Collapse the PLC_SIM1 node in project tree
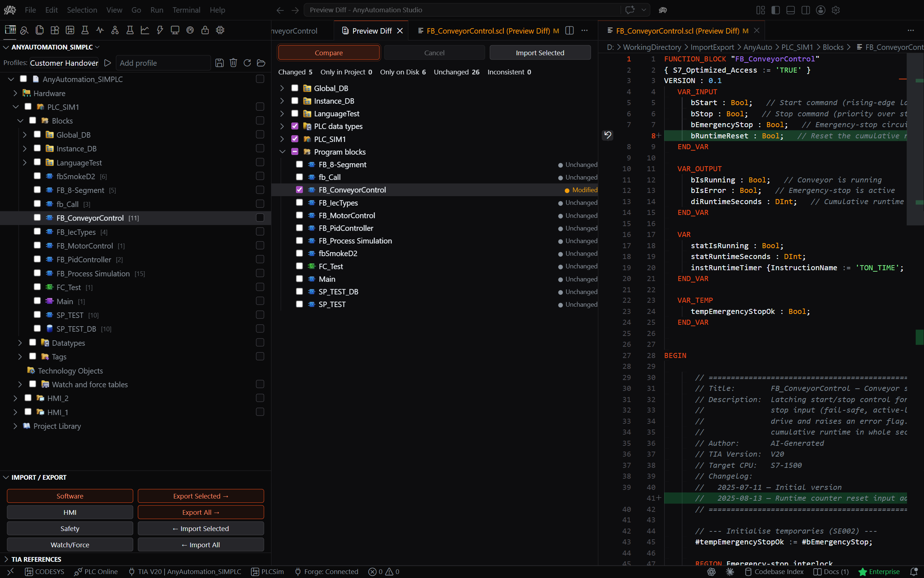 tap(16, 107)
